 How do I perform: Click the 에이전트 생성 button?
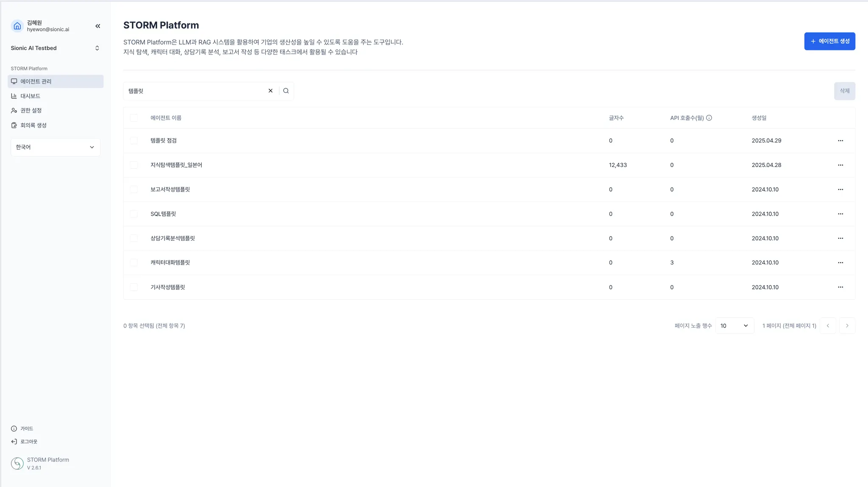(829, 41)
